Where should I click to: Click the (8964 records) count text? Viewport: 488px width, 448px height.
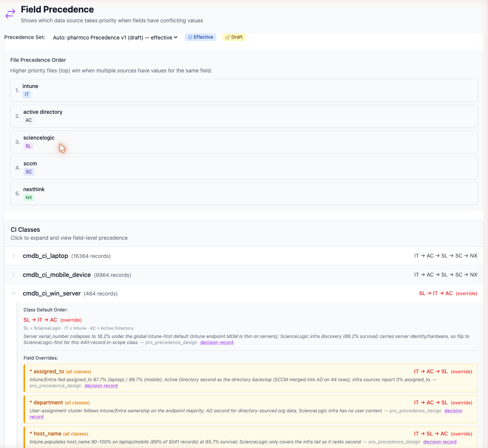coord(113,275)
